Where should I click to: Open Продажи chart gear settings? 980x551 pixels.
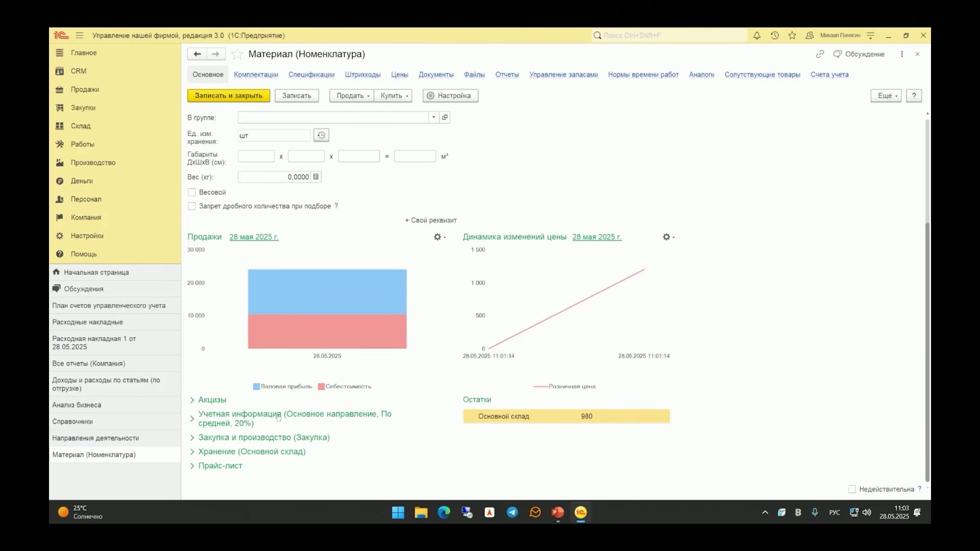pyautogui.click(x=439, y=237)
